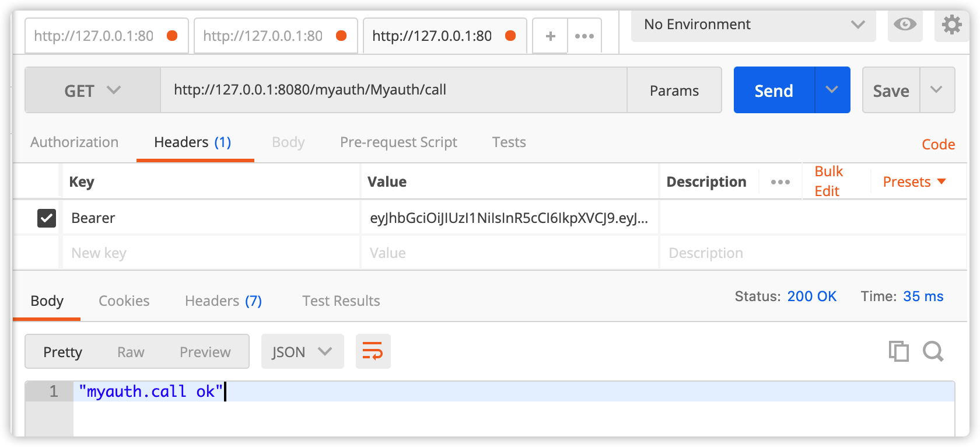Open the Presets dropdown
980x447 pixels.
914,182
